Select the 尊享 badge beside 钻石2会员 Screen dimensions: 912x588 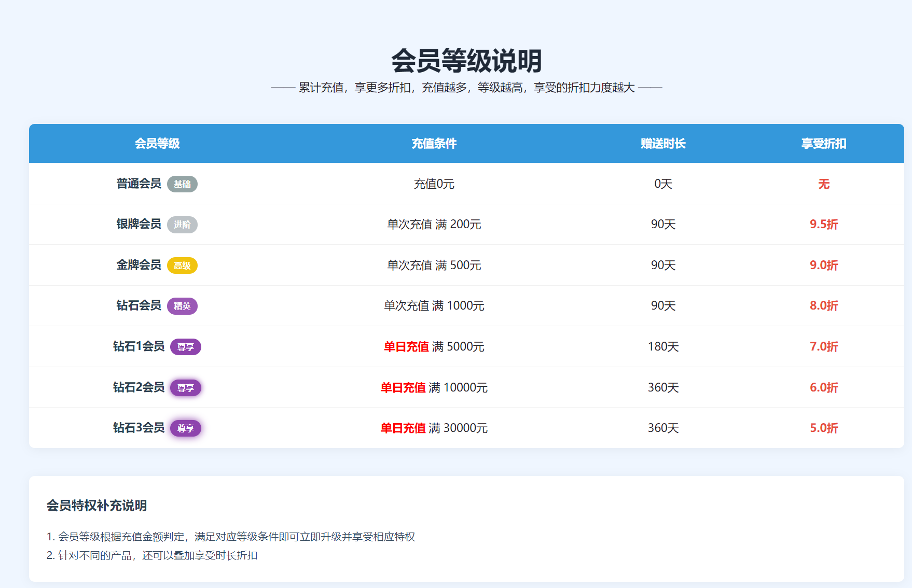[x=185, y=388]
